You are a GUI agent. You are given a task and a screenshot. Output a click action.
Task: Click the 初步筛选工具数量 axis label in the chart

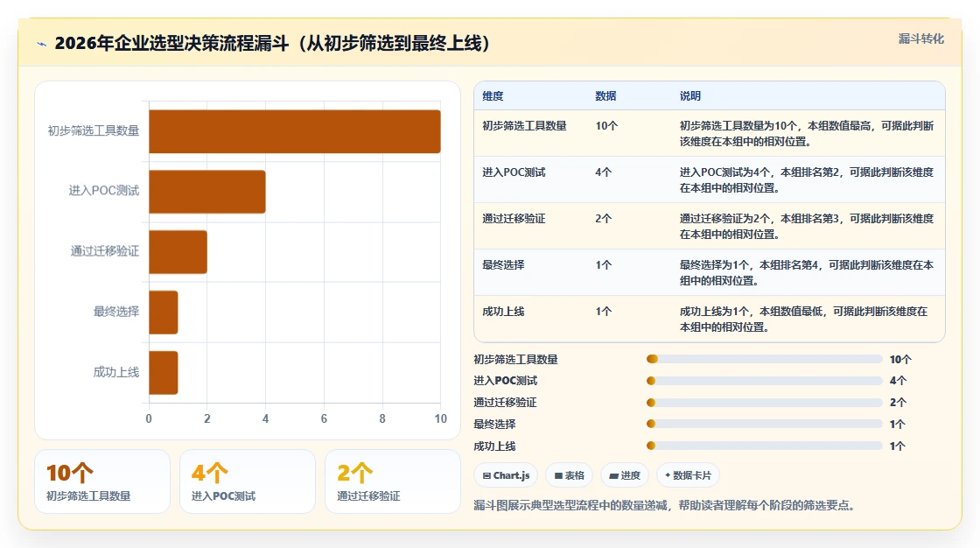[94, 130]
